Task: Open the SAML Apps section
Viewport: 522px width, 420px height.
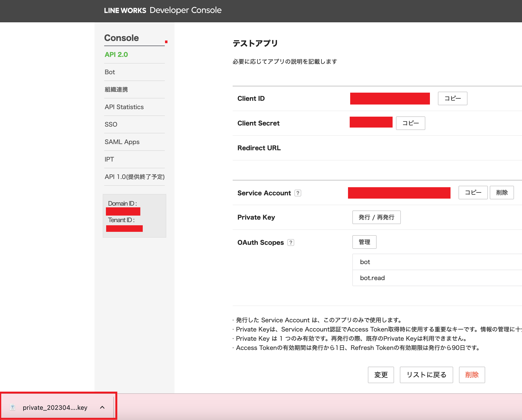Action: (x=122, y=142)
